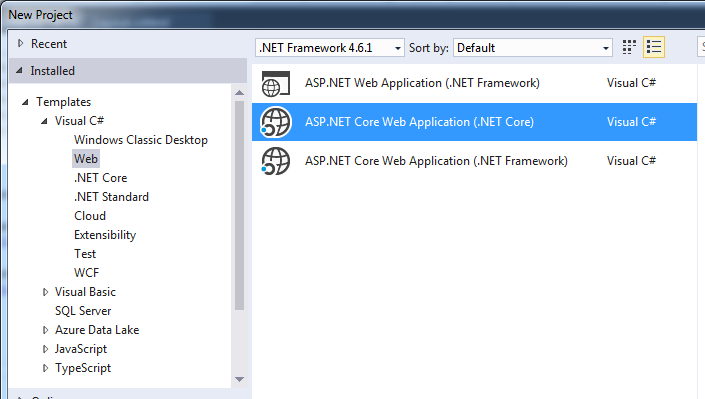The height and width of the screenshot is (399, 705).
Task: Open the Sort by Default dropdown
Action: (x=533, y=48)
